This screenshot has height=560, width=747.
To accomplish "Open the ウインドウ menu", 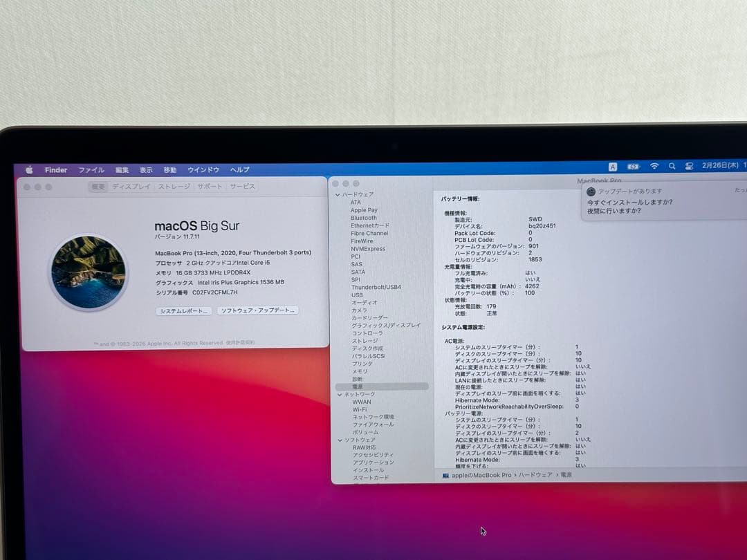I will click(203, 169).
